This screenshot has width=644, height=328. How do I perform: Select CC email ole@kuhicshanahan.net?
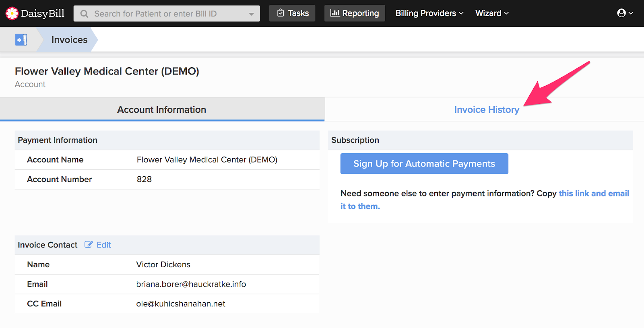tap(180, 304)
